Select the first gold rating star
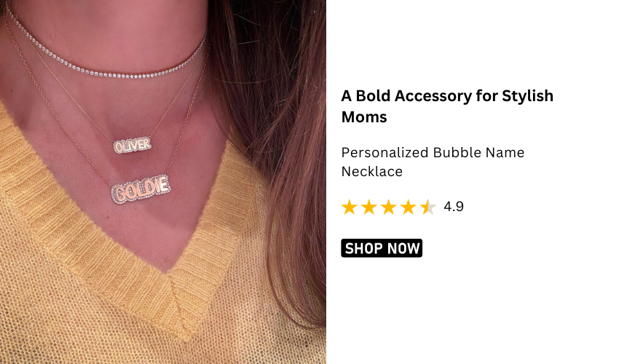619x364 pixels. click(349, 207)
